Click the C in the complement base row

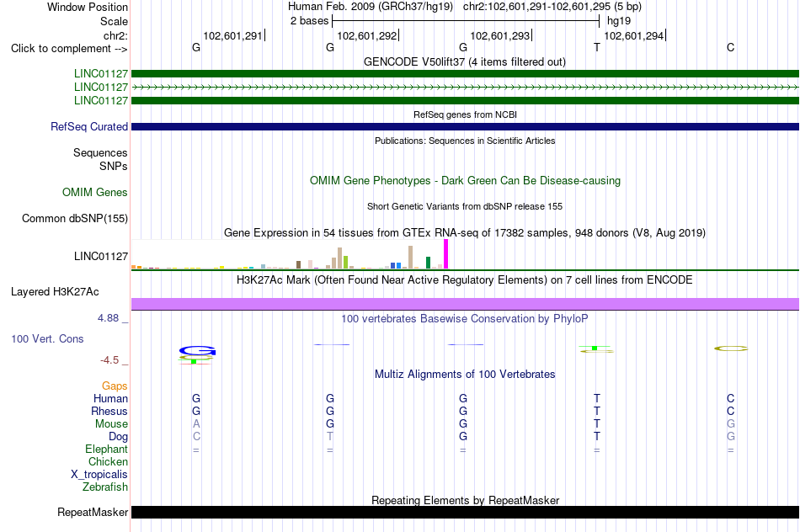click(731, 47)
